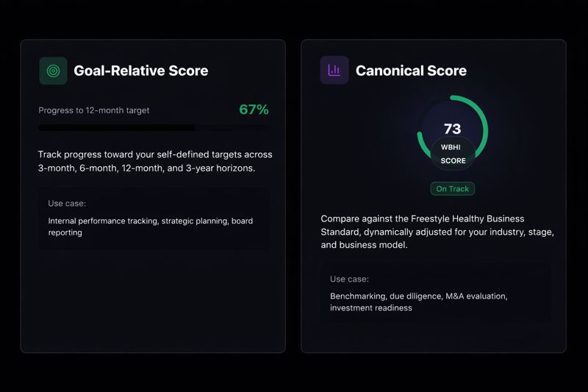Click the green 67% progress value
Screen dimensions: 588x392
tap(254, 110)
